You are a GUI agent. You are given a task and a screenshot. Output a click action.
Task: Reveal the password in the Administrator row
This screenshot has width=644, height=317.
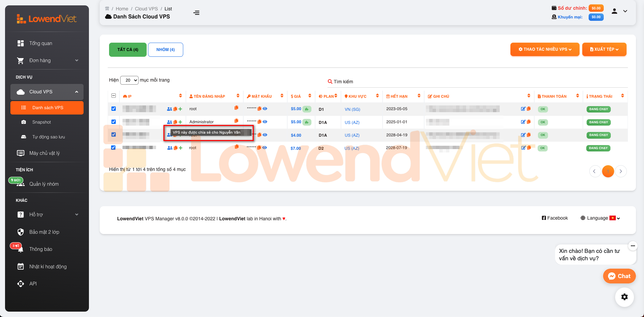pyautogui.click(x=265, y=122)
